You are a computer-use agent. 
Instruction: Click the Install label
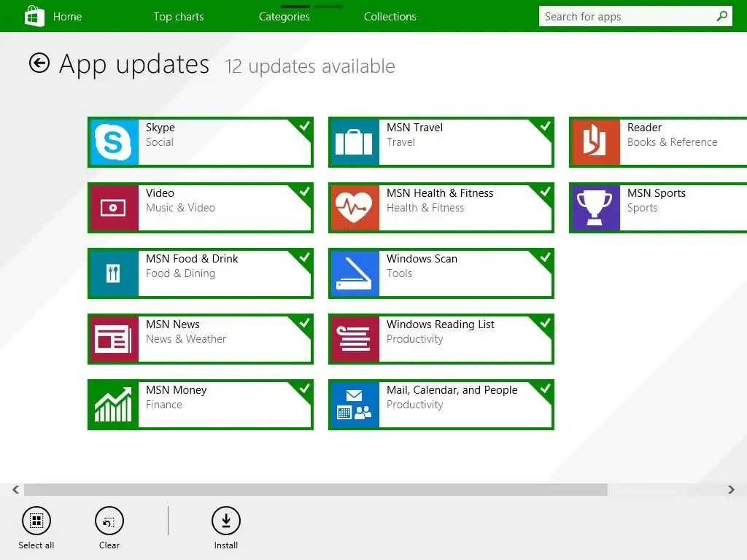coord(226,545)
